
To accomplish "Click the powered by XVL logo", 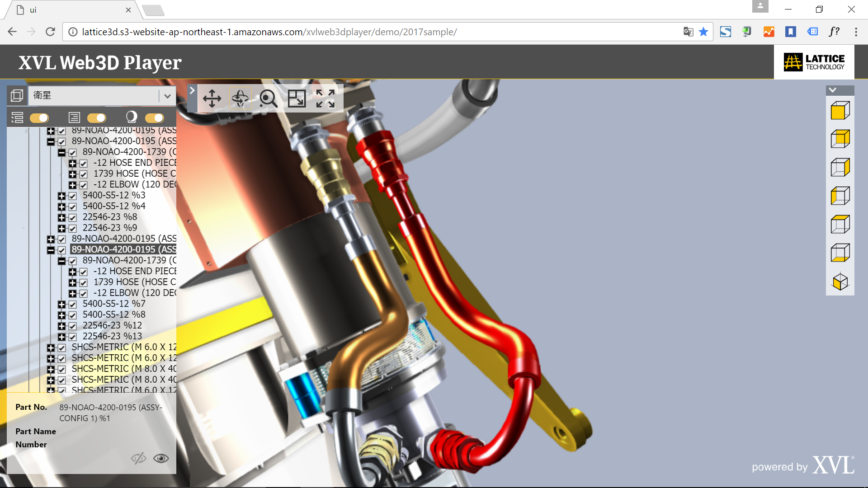I will pos(803,465).
